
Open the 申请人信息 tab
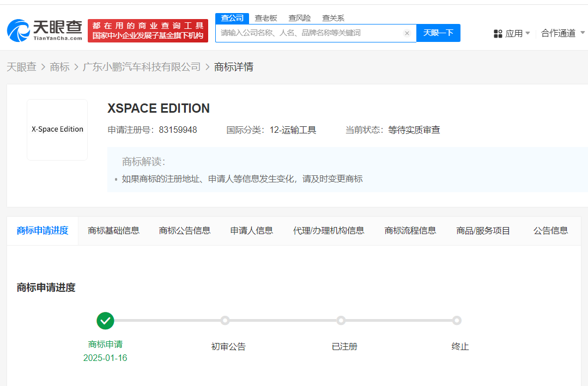click(252, 230)
